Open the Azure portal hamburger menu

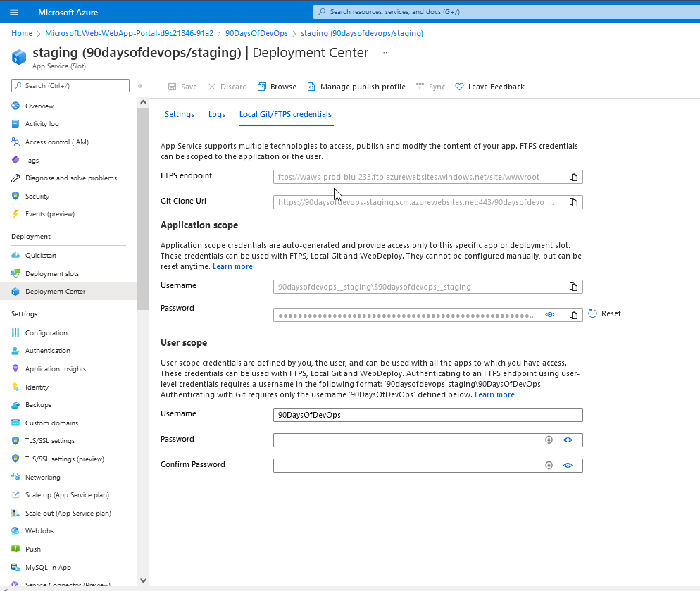[14, 13]
